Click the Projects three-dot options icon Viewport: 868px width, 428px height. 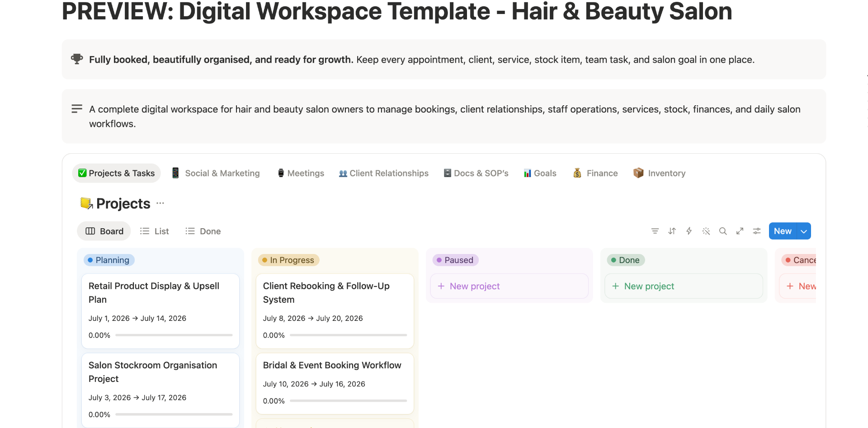[160, 203]
